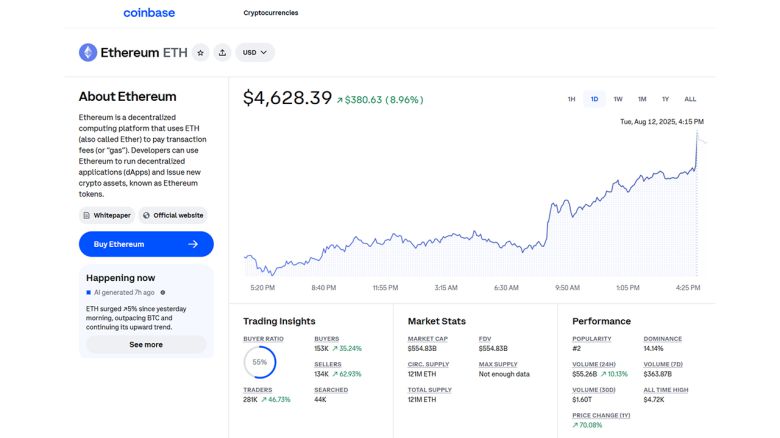
Task: Open the Official website link
Action: [173, 215]
